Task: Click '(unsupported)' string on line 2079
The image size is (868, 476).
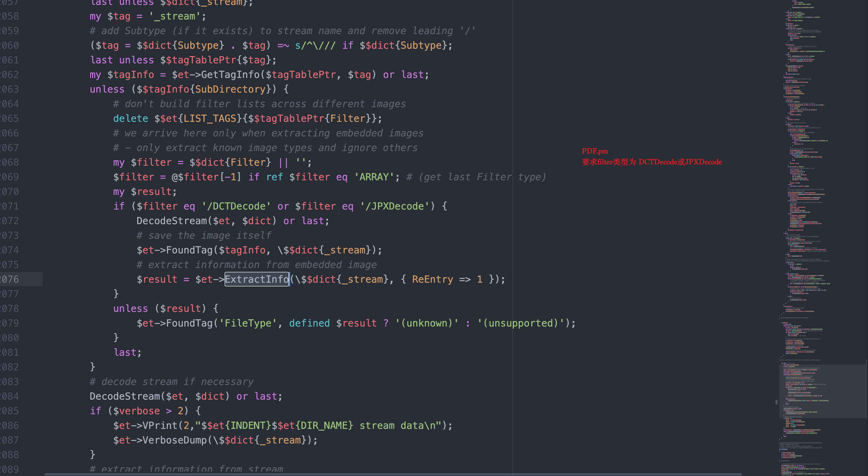Action: 521,323
